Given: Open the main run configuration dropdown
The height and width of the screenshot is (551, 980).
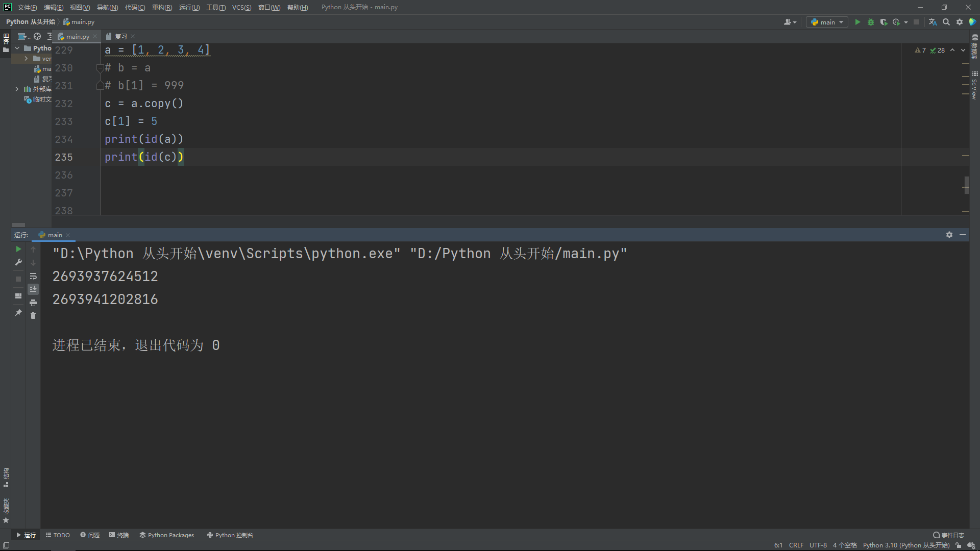Looking at the screenshot, I should (827, 22).
